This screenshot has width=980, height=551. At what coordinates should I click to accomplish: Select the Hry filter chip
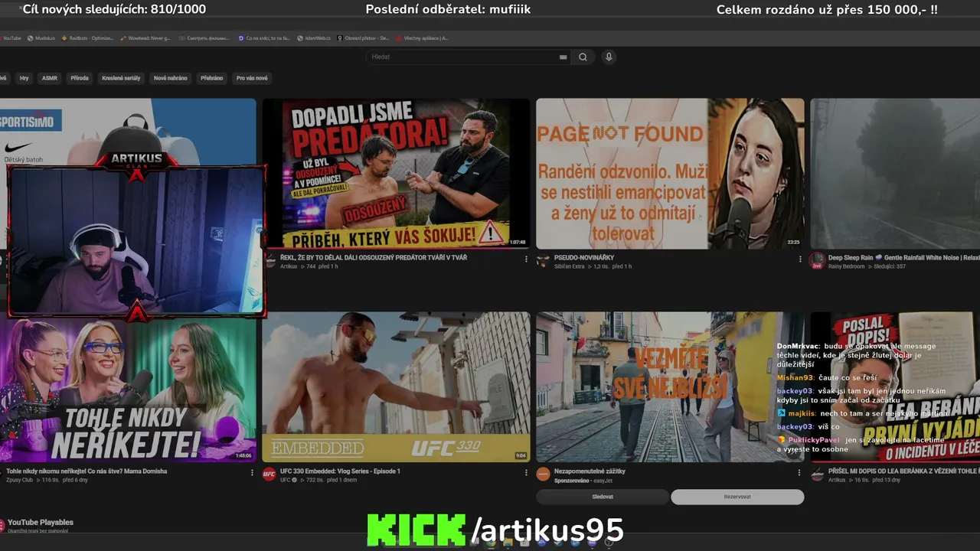point(24,78)
